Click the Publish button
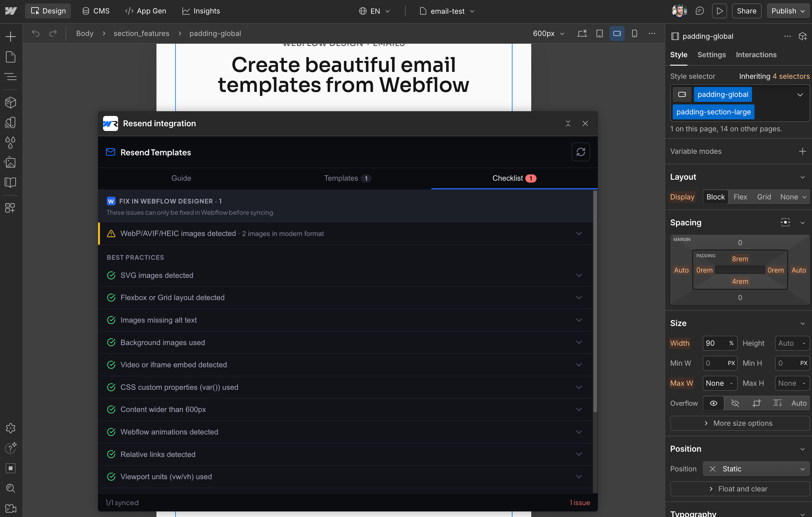Image resolution: width=812 pixels, height=517 pixels. click(x=788, y=11)
